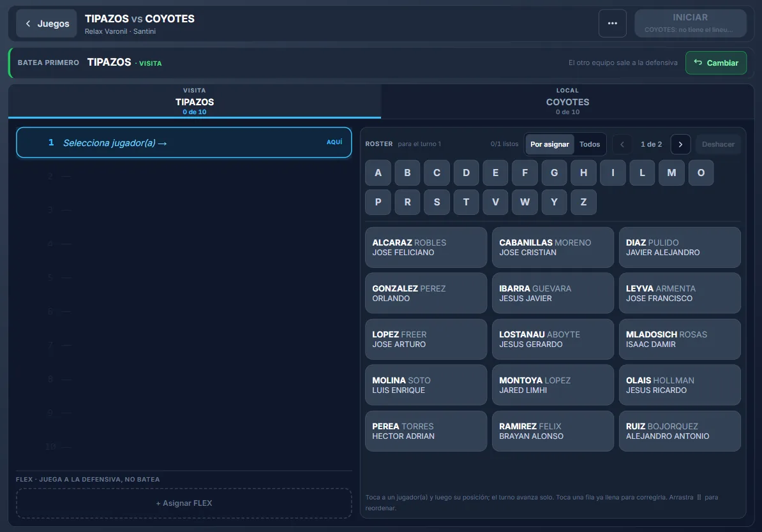Select player DIAZ PULIDO Javier Alejandro
This screenshot has width=762, height=532.
click(680, 248)
